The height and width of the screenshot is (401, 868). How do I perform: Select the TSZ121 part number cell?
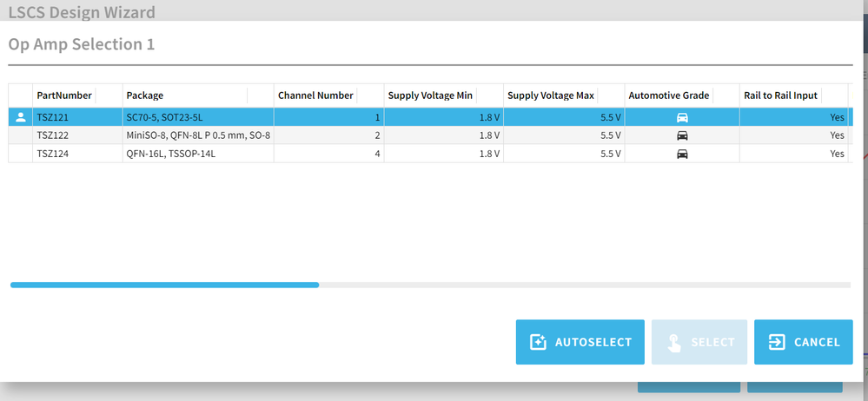tap(77, 117)
